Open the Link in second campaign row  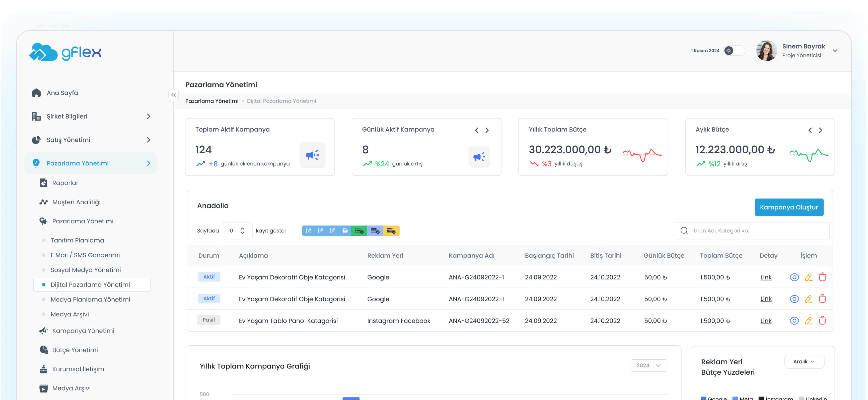(x=766, y=299)
